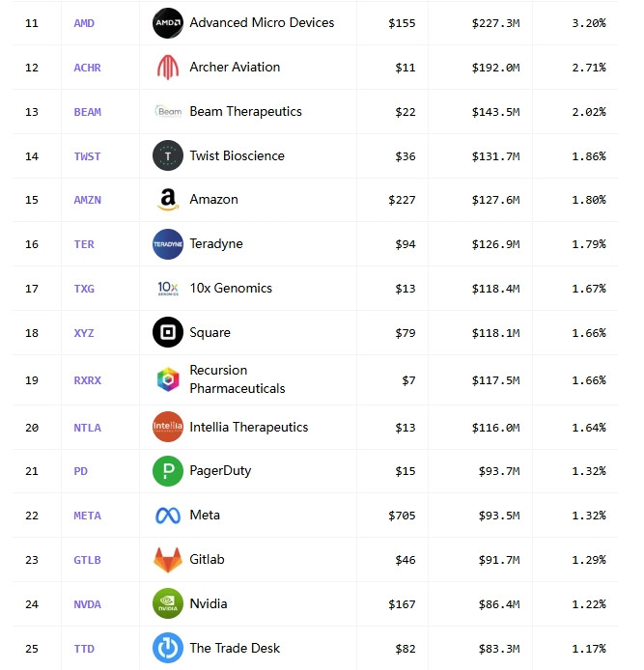Follow the NTLA ticker link
Image resolution: width=644 pixels, height=670 pixels.
click(87, 428)
